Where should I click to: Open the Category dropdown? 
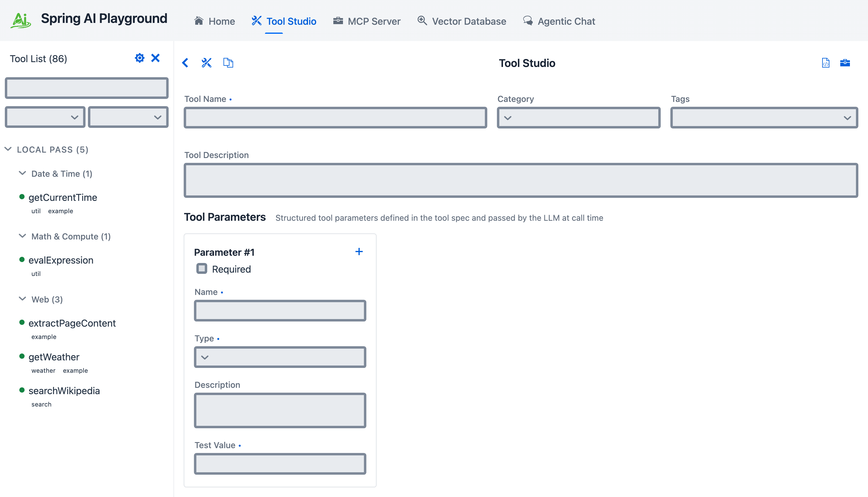coord(578,118)
